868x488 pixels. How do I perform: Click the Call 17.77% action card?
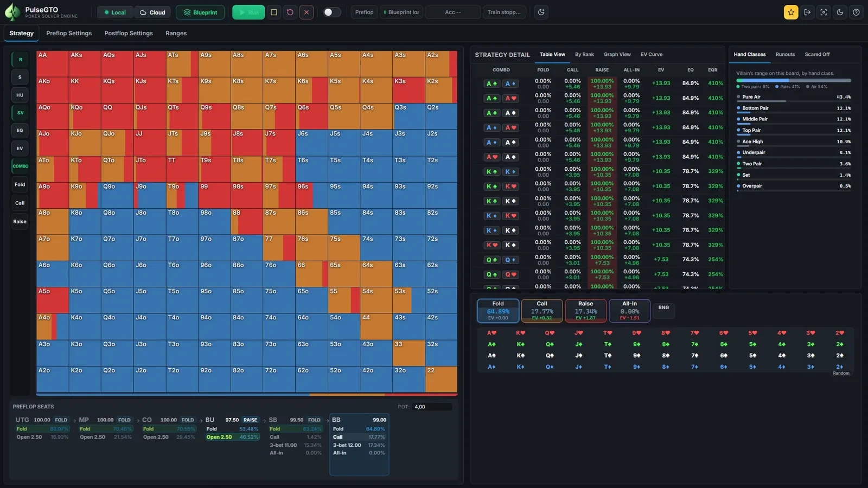tap(542, 311)
